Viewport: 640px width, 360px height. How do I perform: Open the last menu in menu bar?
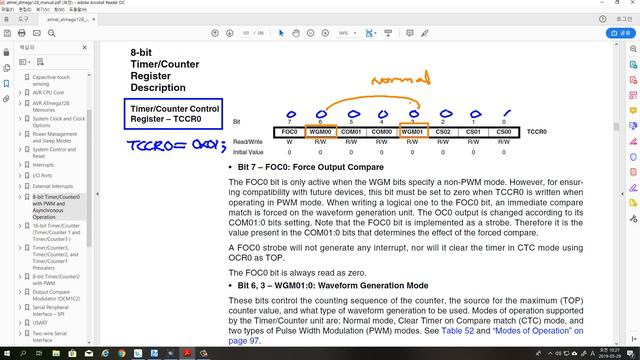[x=78, y=9]
